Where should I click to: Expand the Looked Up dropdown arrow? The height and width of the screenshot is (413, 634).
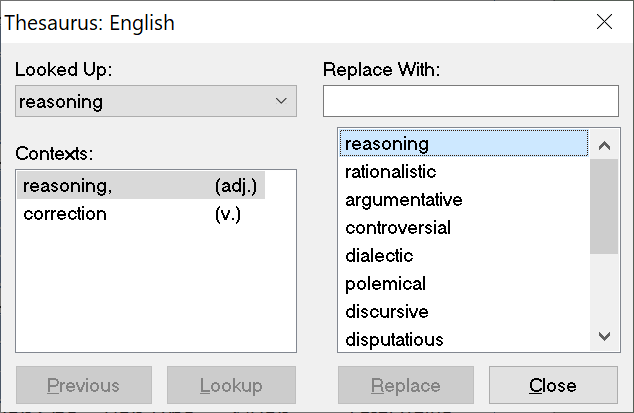[x=282, y=101]
